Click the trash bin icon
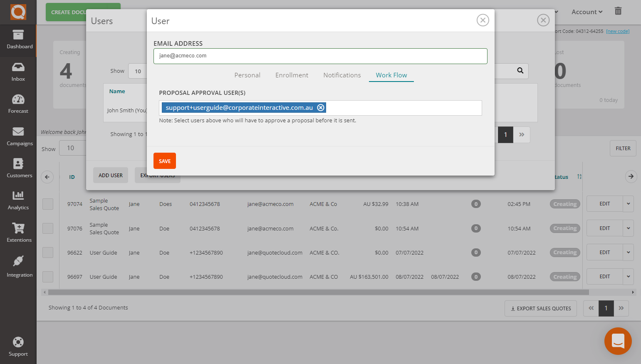Image resolution: width=641 pixels, height=364 pixels. (x=618, y=11)
